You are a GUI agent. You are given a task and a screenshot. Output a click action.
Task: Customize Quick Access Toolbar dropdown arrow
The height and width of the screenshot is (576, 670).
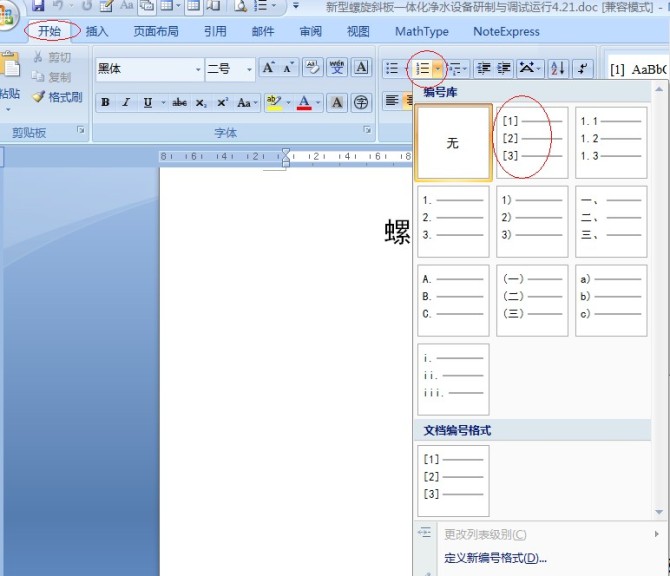(296, 6)
